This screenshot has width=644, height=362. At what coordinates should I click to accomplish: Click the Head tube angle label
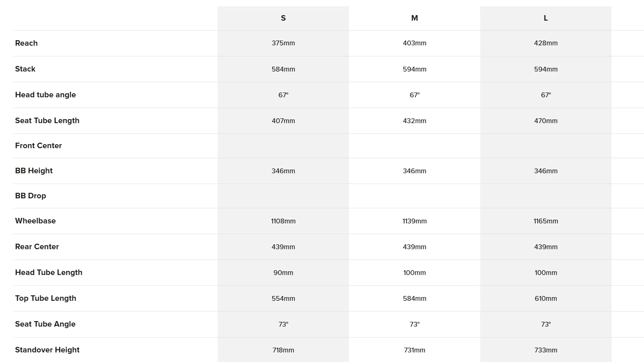[45, 95]
